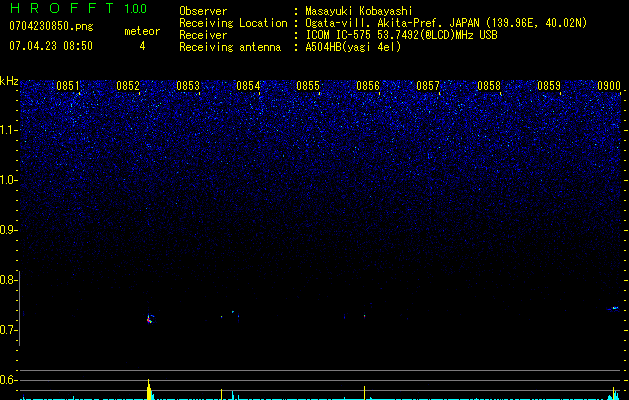Click the 0856 time marker

point(368,86)
